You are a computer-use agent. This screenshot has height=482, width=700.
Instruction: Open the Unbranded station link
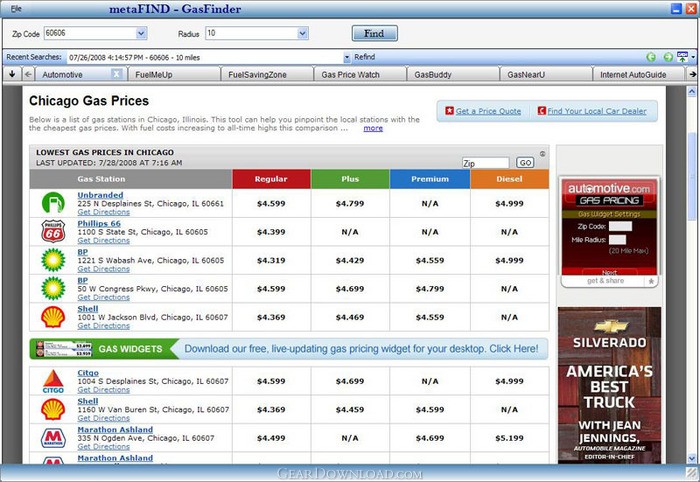tap(100, 195)
